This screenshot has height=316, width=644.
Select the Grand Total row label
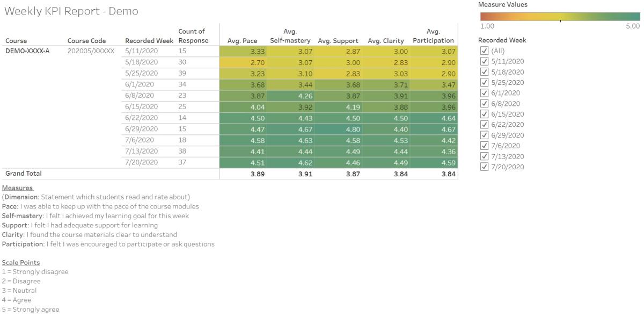pyautogui.click(x=24, y=174)
